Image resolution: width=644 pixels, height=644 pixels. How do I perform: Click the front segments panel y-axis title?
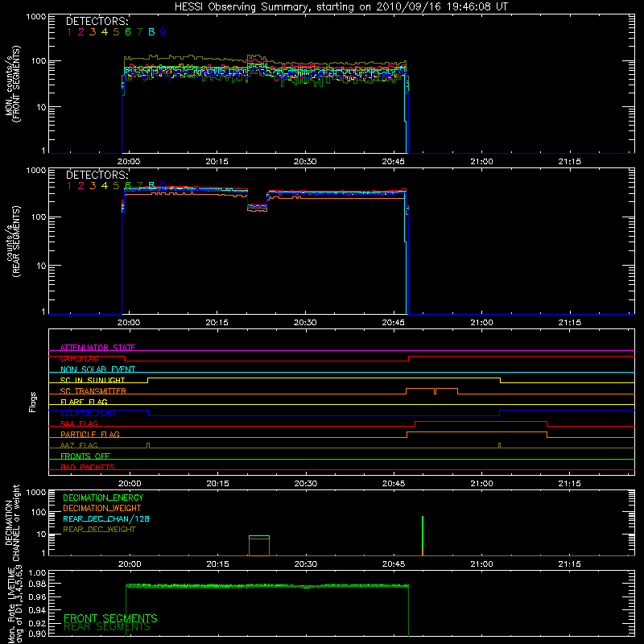[12, 84]
